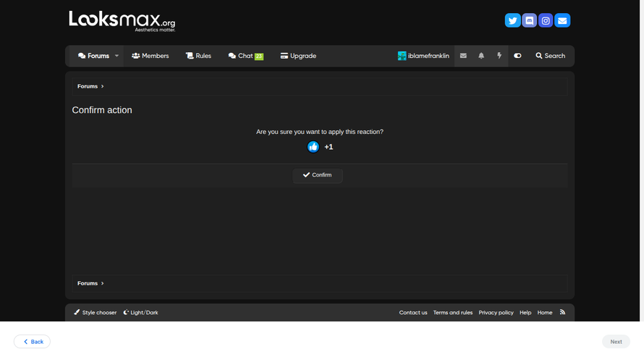Open the Rules tab
Viewport: 644px width, 362px height.
pyautogui.click(x=198, y=56)
